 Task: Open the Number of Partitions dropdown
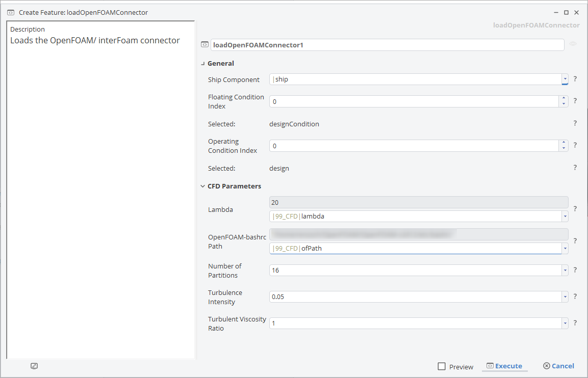pyautogui.click(x=565, y=270)
